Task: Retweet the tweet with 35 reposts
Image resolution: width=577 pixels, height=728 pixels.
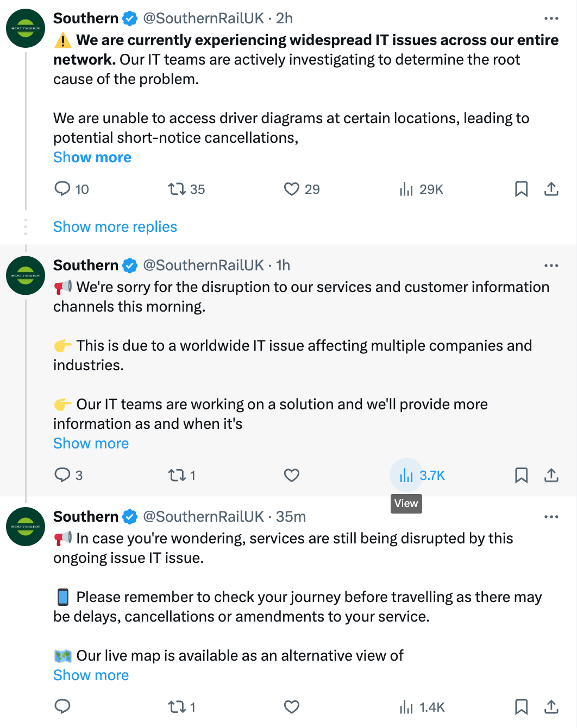Action: [x=177, y=189]
